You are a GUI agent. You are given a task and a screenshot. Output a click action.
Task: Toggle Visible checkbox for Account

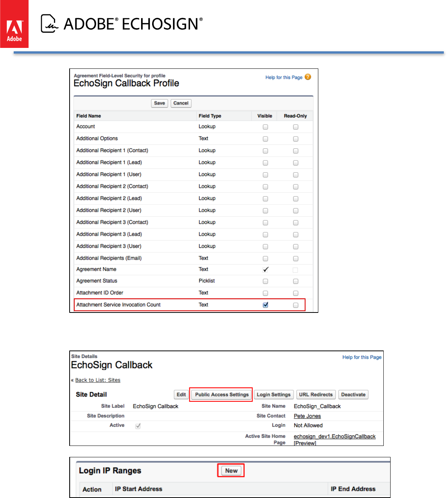click(265, 127)
